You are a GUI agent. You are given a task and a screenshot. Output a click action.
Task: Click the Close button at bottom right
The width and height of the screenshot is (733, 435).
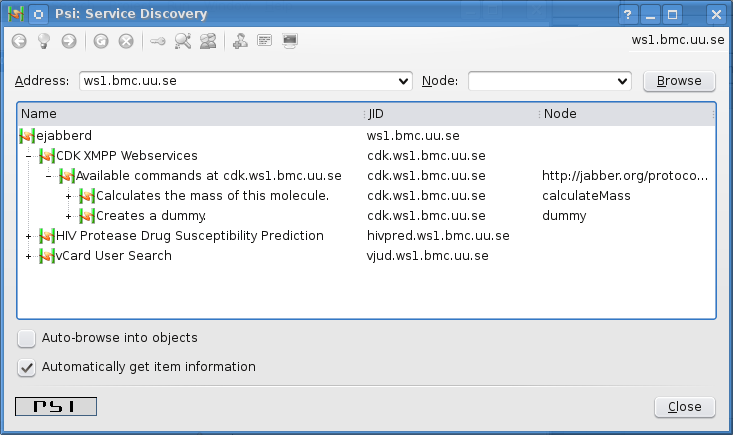(x=685, y=407)
